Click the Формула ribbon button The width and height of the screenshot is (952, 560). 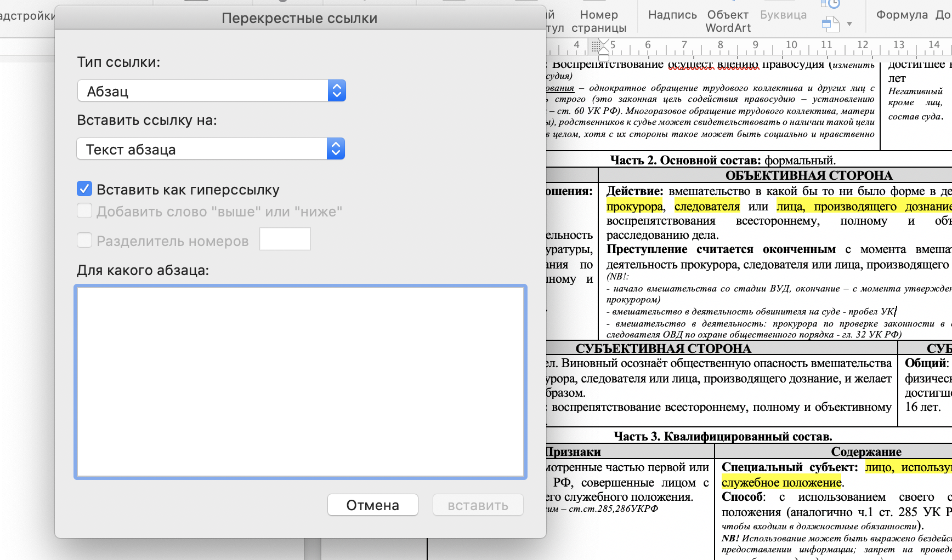click(902, 15)
